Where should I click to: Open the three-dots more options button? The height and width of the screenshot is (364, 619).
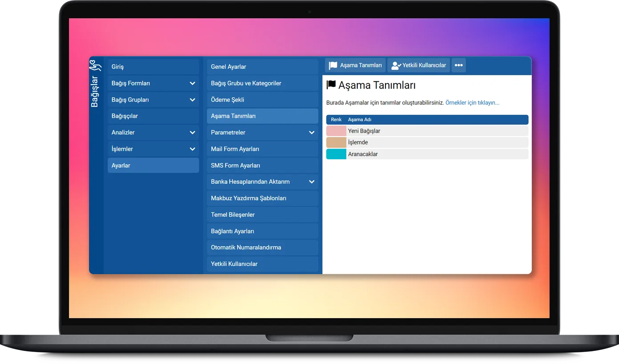click(x=458, y=65)
